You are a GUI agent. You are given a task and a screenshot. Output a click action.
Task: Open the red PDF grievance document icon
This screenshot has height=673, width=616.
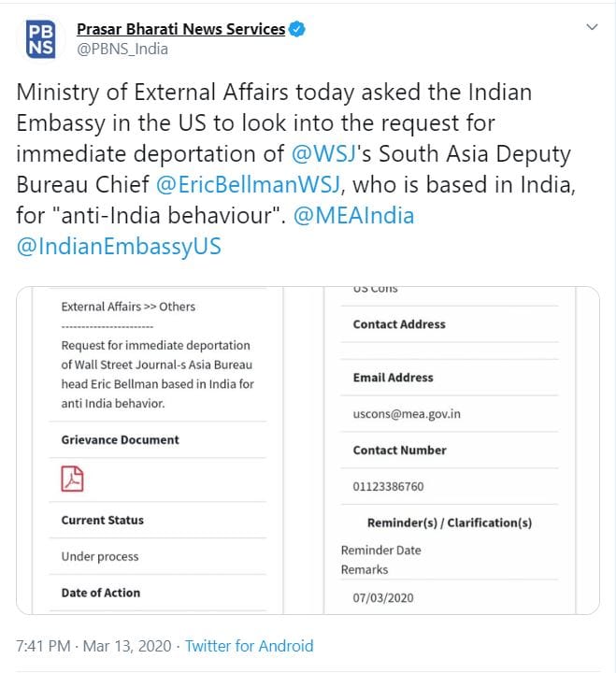[72, 479]
